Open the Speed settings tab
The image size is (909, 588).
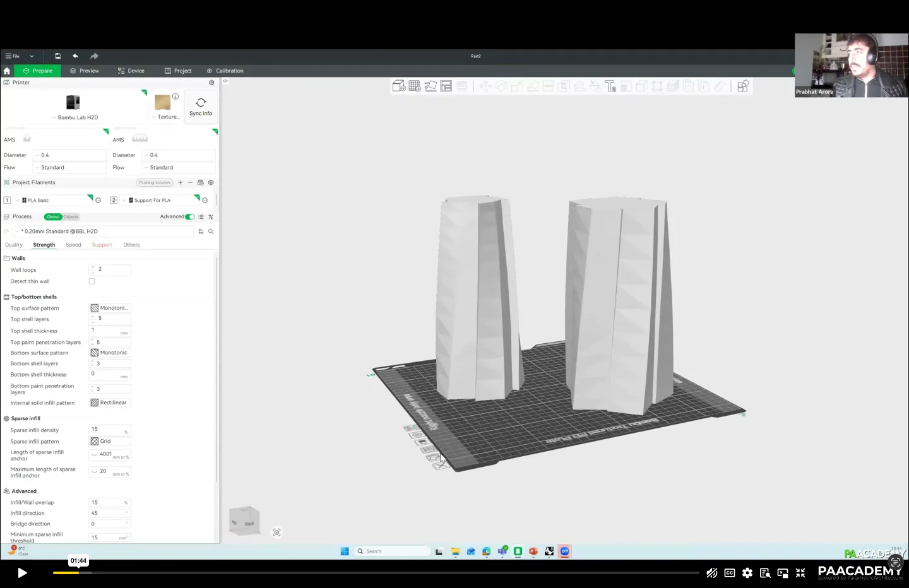point(73,245)
